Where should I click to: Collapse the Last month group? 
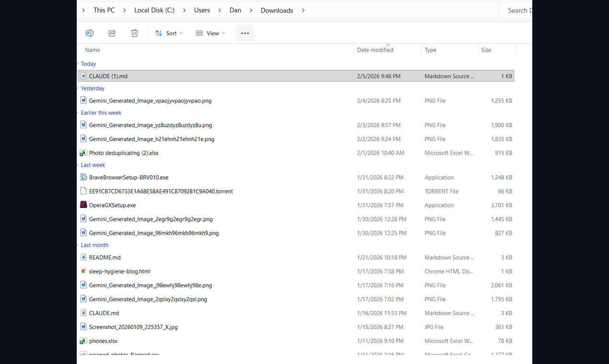pyautogui.click(x=78, y=245)
